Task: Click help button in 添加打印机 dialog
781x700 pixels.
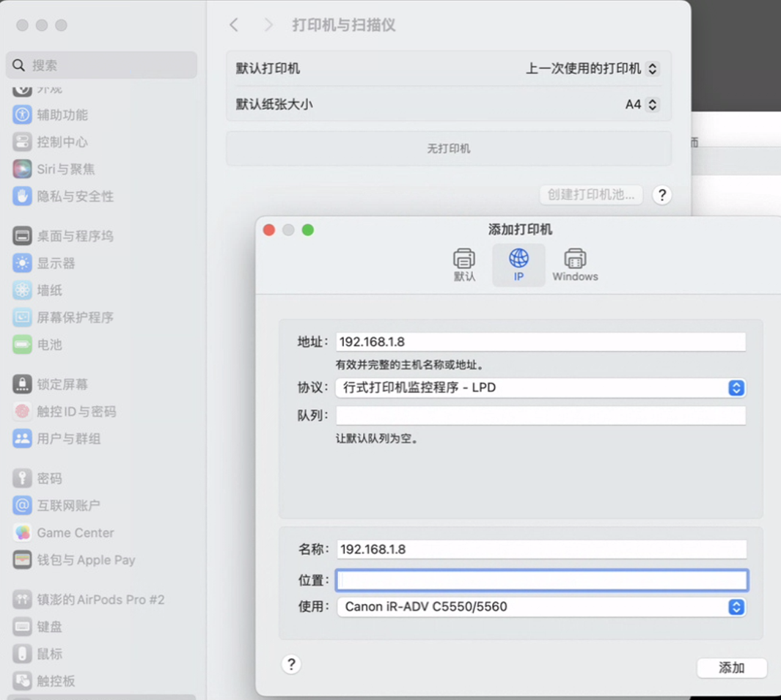Action: click(291, 664)
